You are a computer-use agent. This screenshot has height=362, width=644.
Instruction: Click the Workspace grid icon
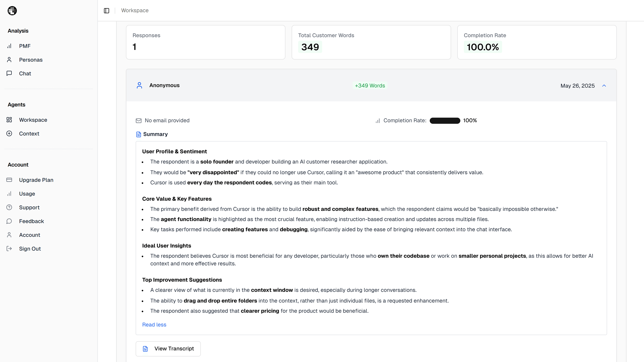pos(9,120)
